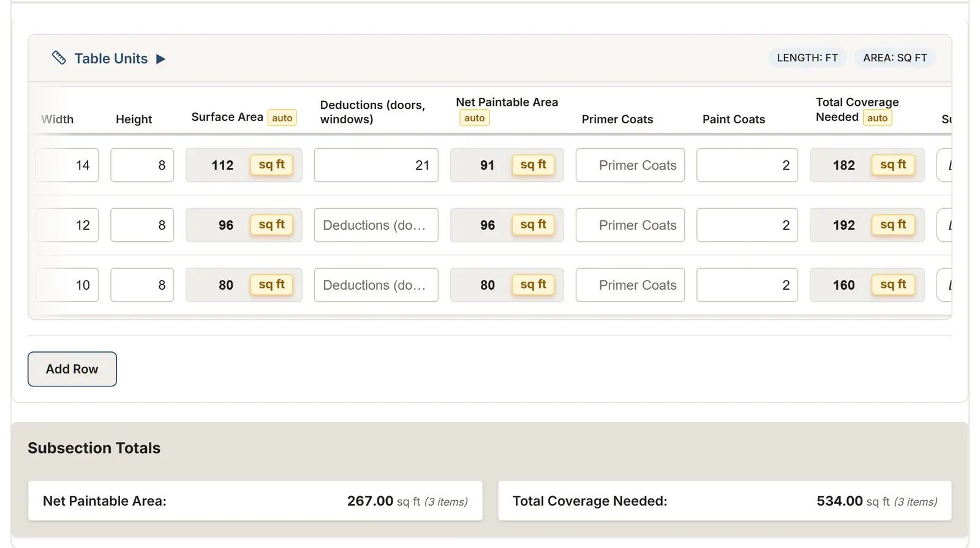980x548 pixels.
Task: Click the auto badge by Total Coverage Needed
Action: tap(877, 118)
